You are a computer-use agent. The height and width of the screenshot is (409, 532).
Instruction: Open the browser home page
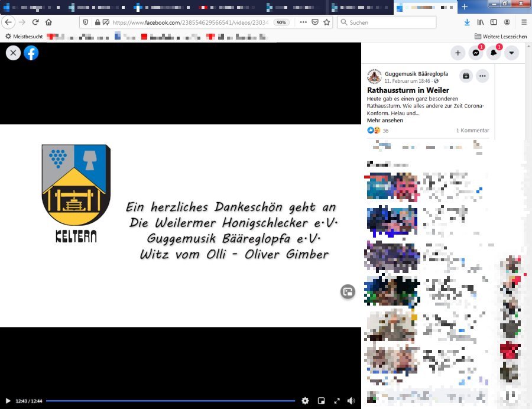click(48, 22)
